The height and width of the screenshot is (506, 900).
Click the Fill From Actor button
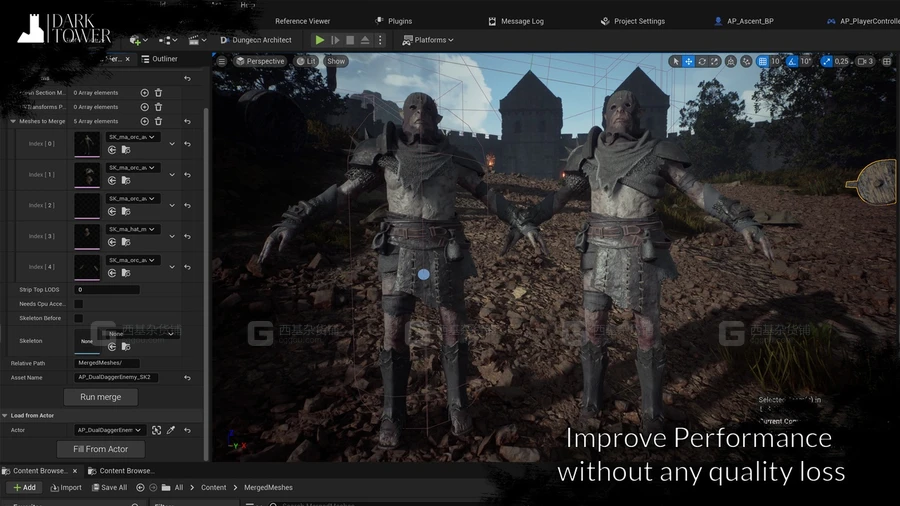100,449
